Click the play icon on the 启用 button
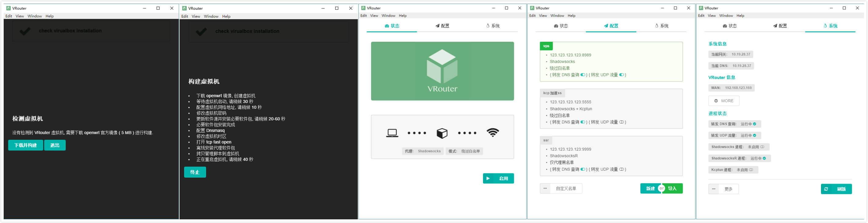 (488, 179)
